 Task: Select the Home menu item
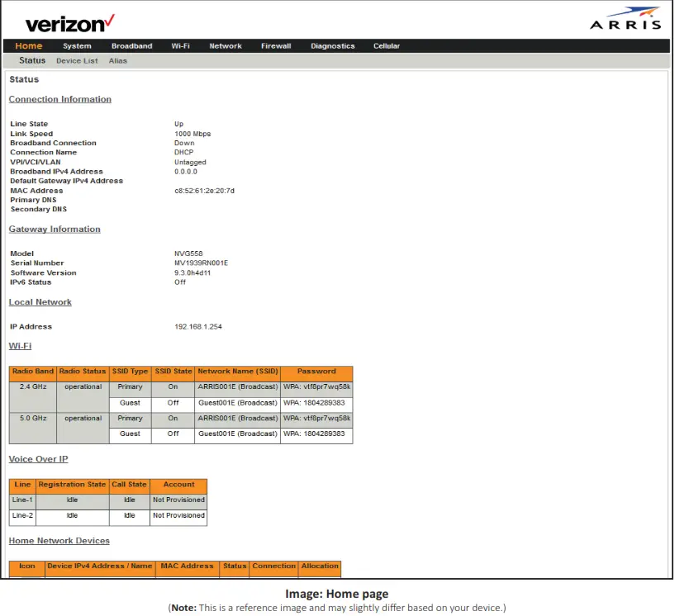[29, 46]
